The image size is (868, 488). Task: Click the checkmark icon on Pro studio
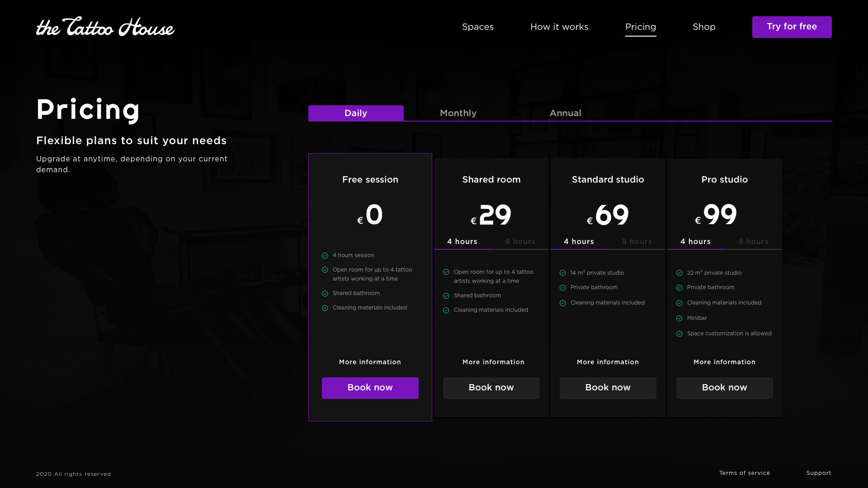[x=679, y=272]
